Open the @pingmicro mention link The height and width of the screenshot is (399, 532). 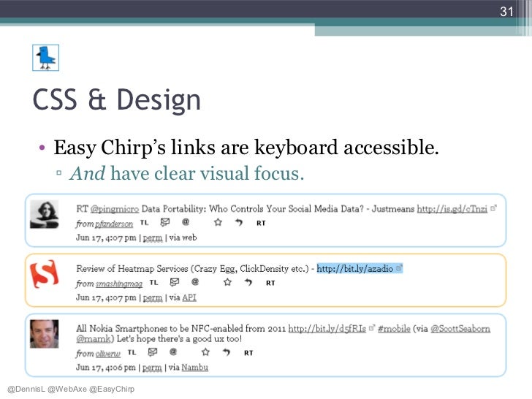click(x=115, y=209)
